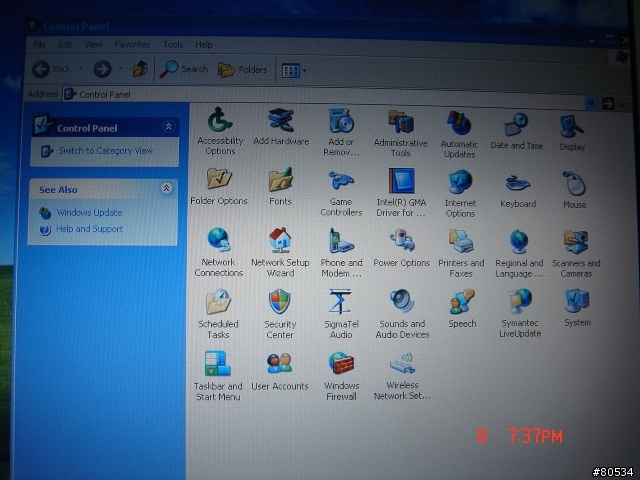Open Game Controllers
This screenshot has width=640, height=480.
[x=341, y=193]
